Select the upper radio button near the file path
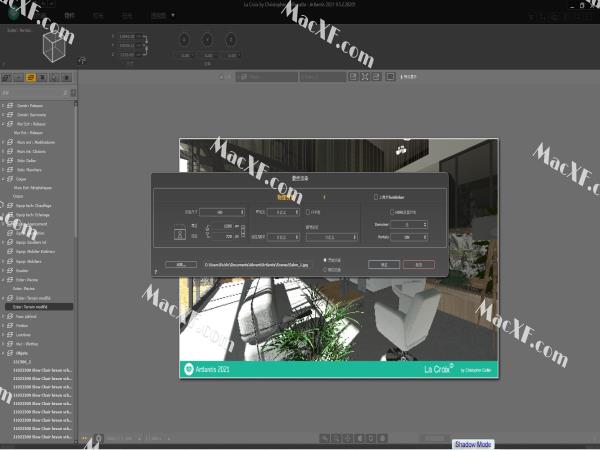 (325, 260)
